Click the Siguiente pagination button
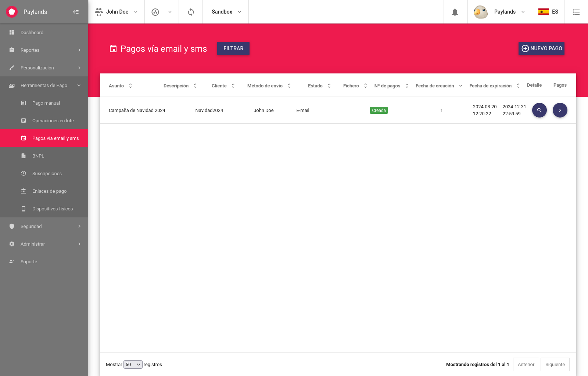 [x=555, y=364]
